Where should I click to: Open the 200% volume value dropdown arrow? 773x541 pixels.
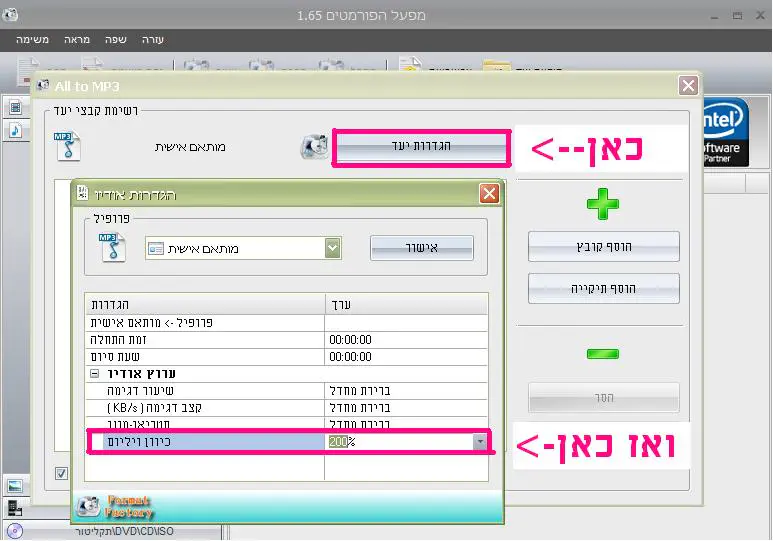[480, 441]
